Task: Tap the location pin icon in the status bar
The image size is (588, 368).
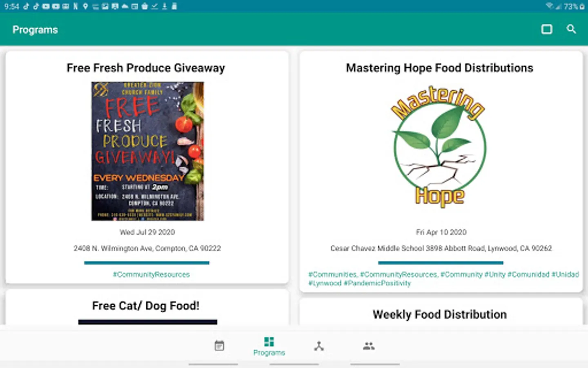Action: (x=85, y=6)
